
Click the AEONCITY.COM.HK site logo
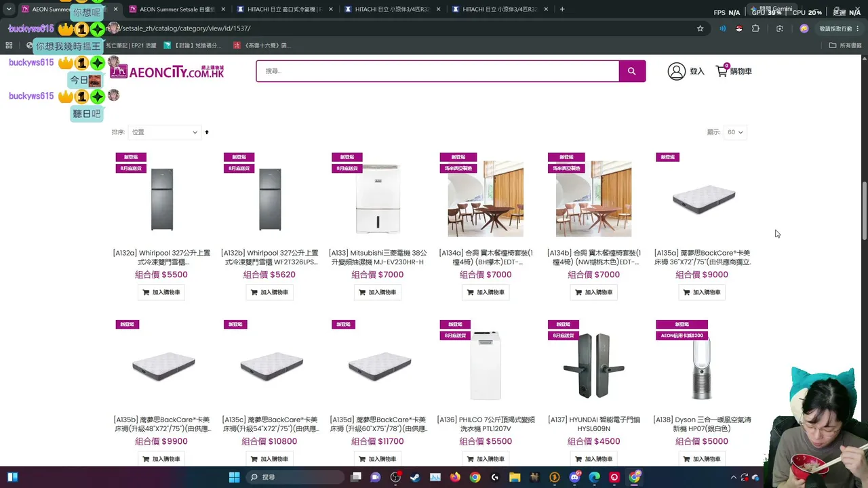click(x=167, y=71)
